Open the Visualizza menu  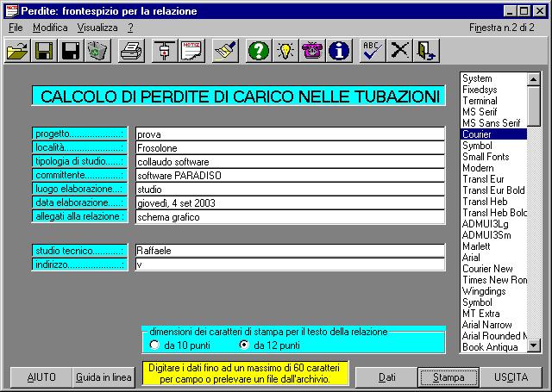coord(97,28)
